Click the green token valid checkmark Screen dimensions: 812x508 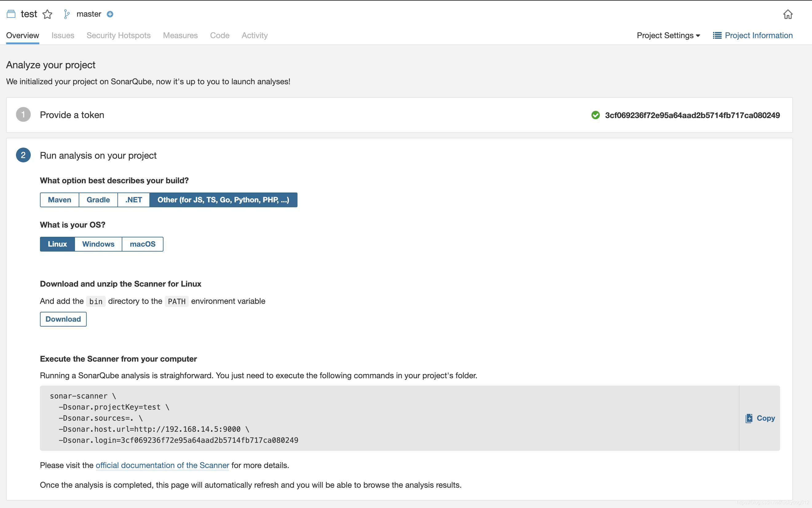tap(595, 115)
